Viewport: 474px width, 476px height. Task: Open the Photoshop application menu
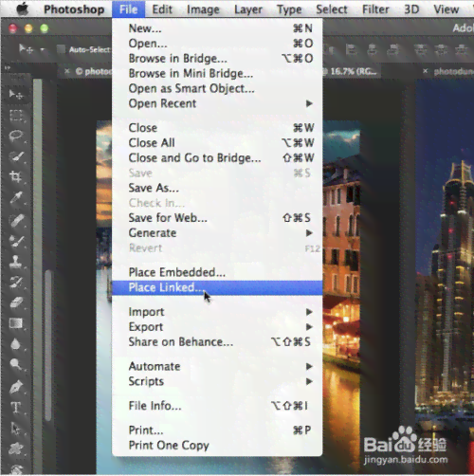click(74, 9)
